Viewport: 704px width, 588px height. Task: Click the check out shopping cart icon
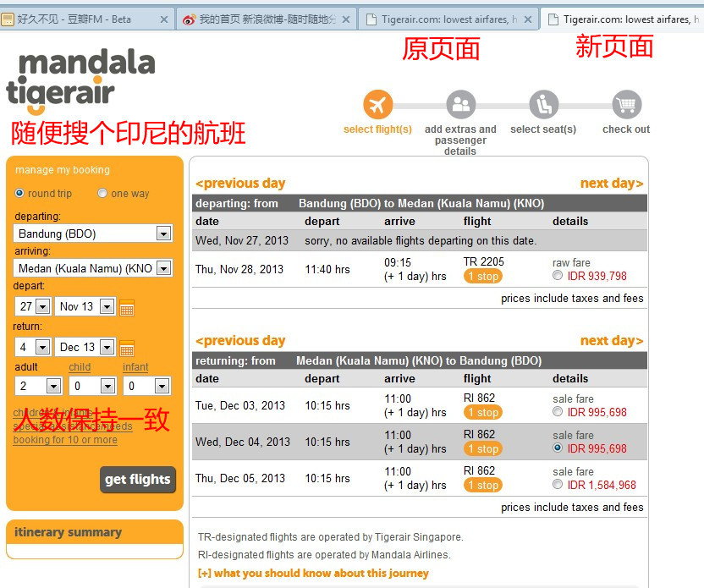click(x=626, y=106)
